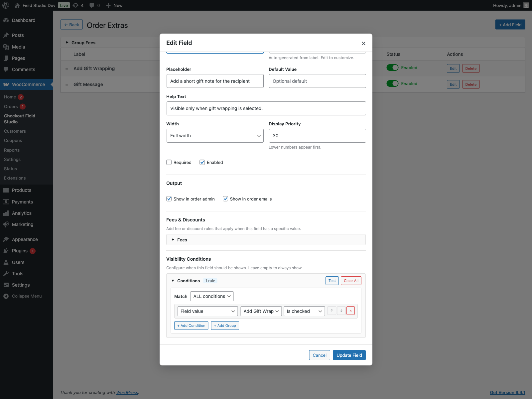Click the drag handle beside Add Gift Wrapping

(x=66, y=68)
